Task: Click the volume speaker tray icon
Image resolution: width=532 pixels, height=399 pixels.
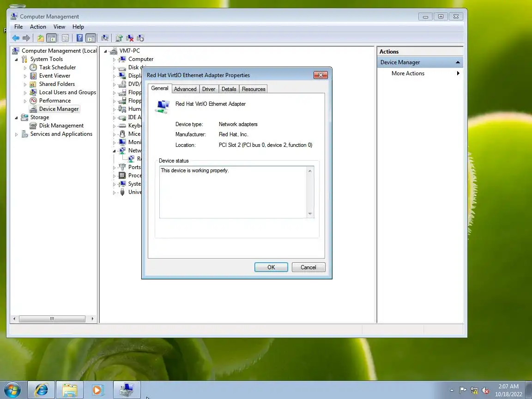Action: 485,391
